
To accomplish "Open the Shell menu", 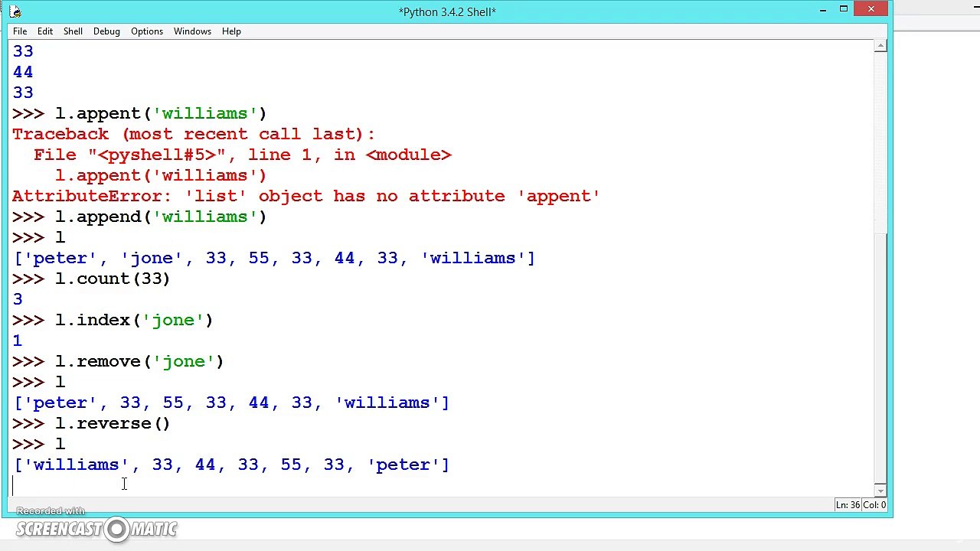I will (x=73, y=31).
